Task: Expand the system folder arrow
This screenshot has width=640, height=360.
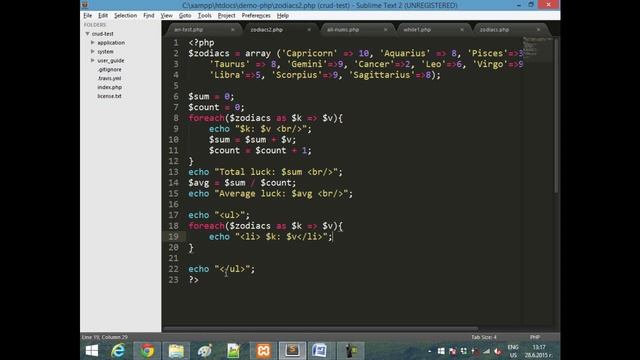Action: tap(93, 51)
